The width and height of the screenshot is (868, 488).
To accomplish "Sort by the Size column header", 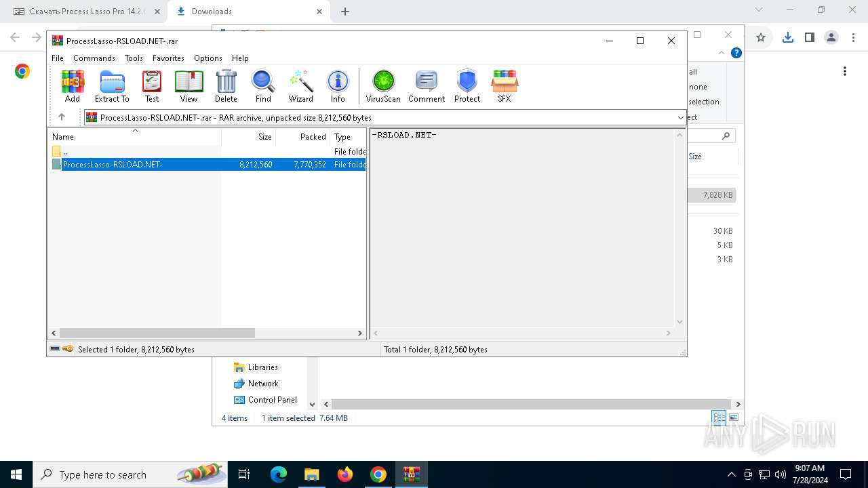I will [249, 137].
